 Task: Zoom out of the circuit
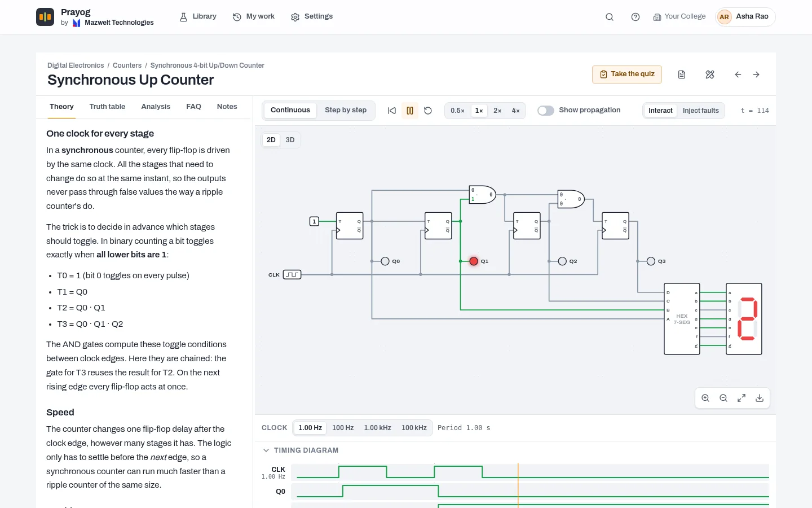point(723,398)
